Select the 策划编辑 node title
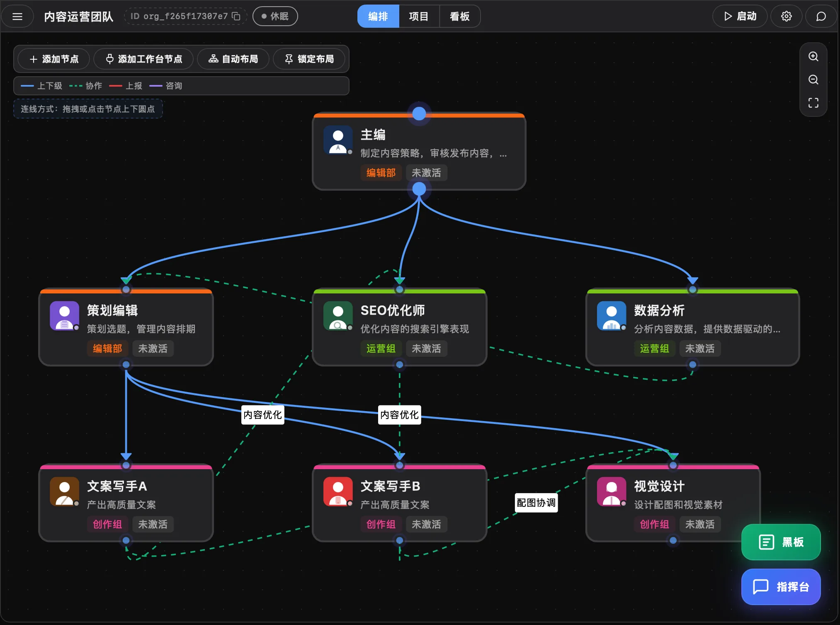Screen dimensions: 840x625 [112, 310]
